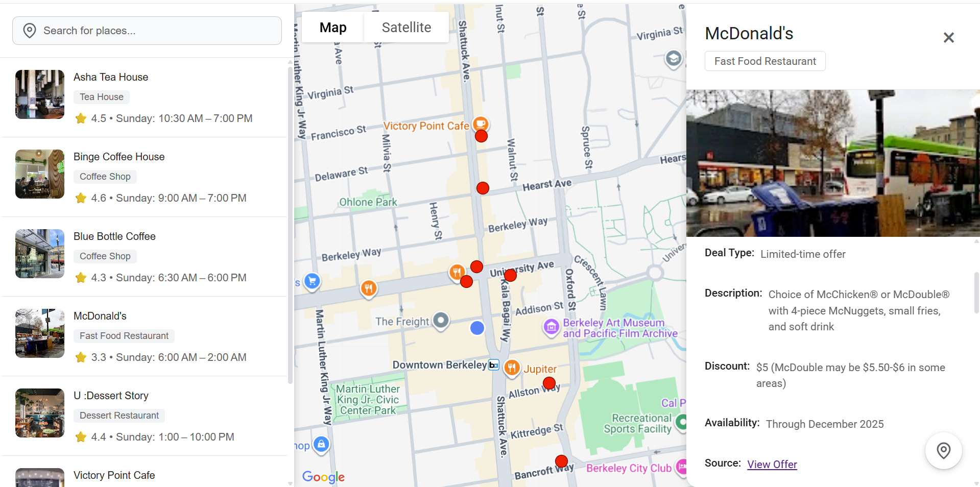Click the star rating icon for U :Dessert Story
The width and height of the screenshot is (980, 487).
(81, 437)
